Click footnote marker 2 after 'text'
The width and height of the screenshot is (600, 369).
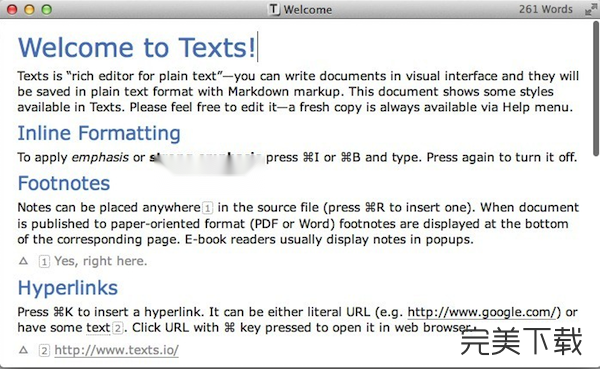[118, 328]
